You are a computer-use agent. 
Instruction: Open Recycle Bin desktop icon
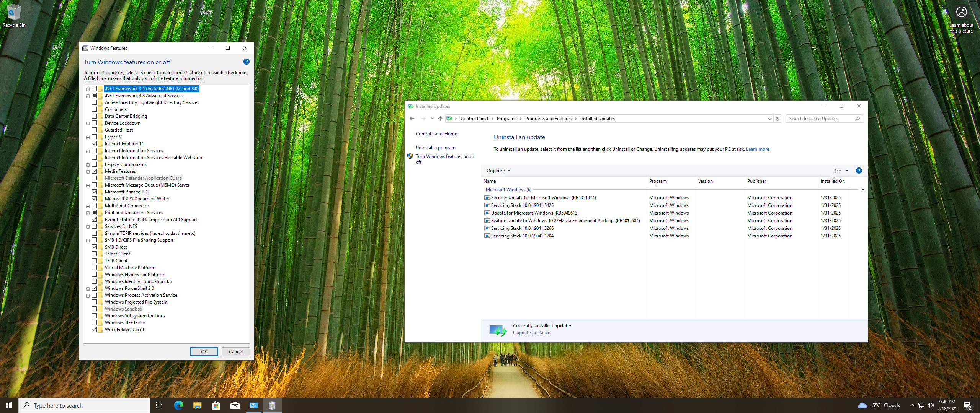point(14,16)
